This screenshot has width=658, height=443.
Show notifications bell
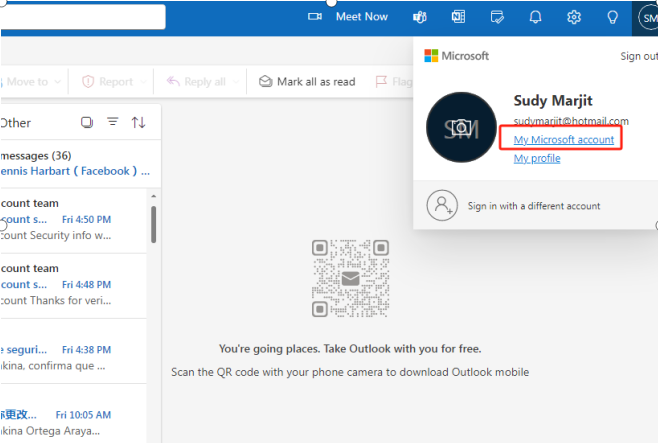[535, 17]
